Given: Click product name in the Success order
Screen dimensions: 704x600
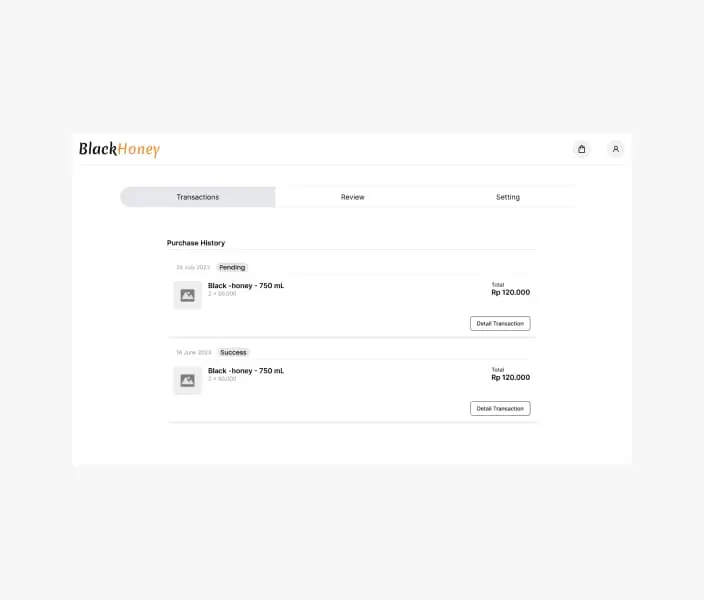Looking at the screenshot, I should (246, 371).
